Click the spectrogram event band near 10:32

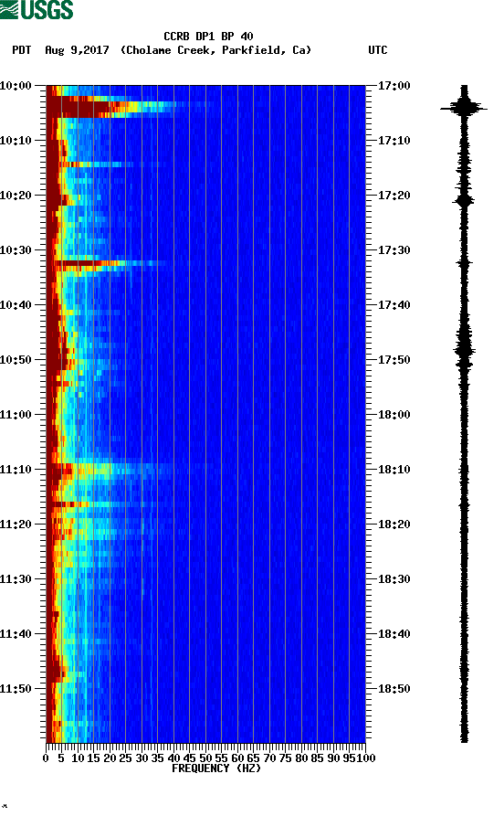107,264
